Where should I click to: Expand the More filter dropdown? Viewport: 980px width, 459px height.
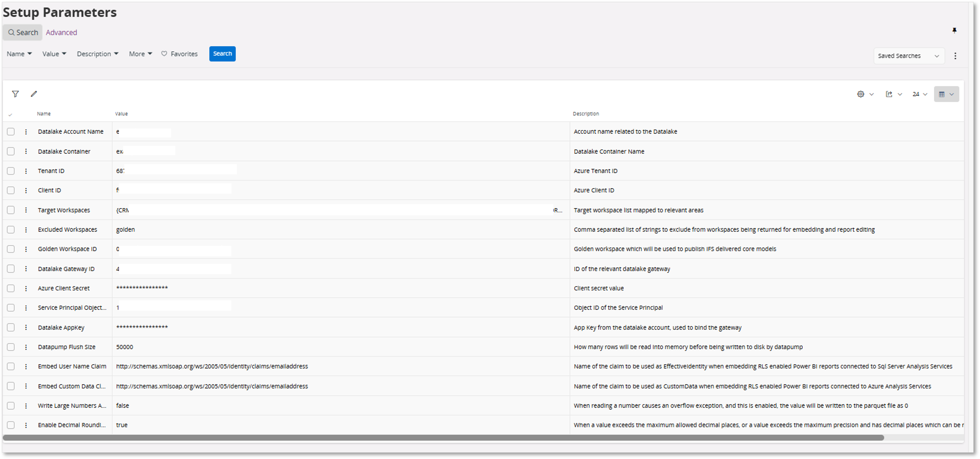click(140, 54)
